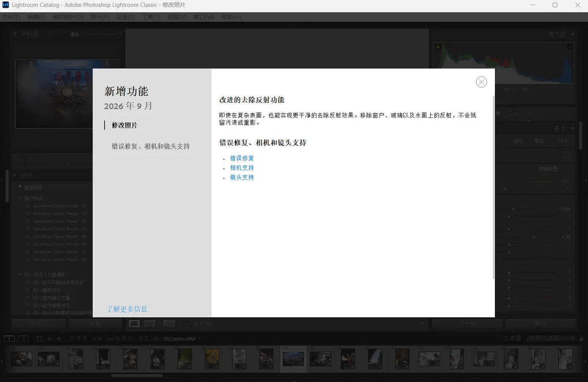Open the 设置(S) menu
Screen dimensions: 588x382
[x=126, y=17]
